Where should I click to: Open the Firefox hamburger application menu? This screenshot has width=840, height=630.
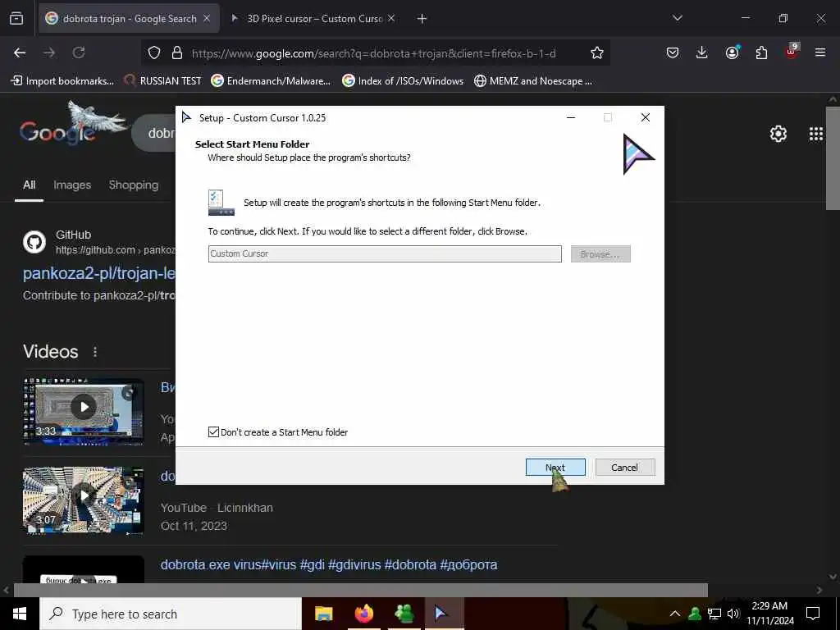820,52
